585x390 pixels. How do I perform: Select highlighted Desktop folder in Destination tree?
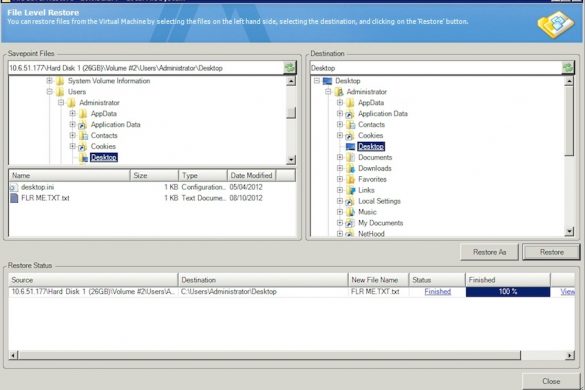(371, 146)
